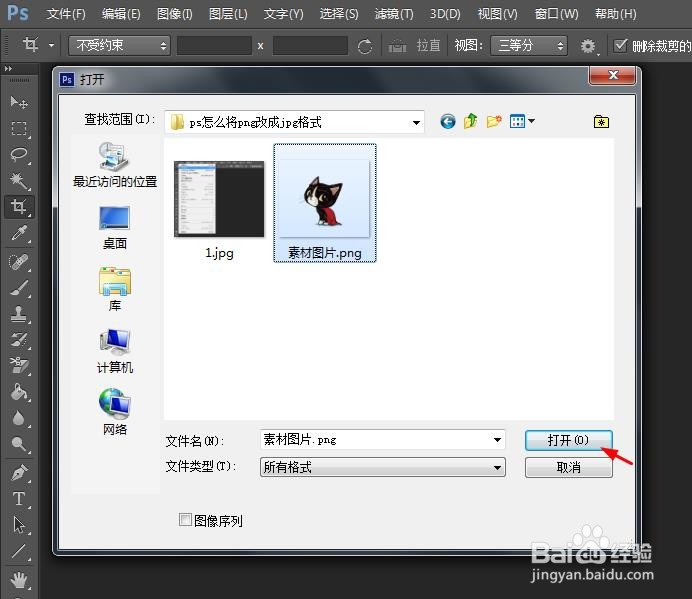Image resolution: width=692 pixels, height=599 pixels.
Task: Select the Line tool
Action: [x=19, y=551]
